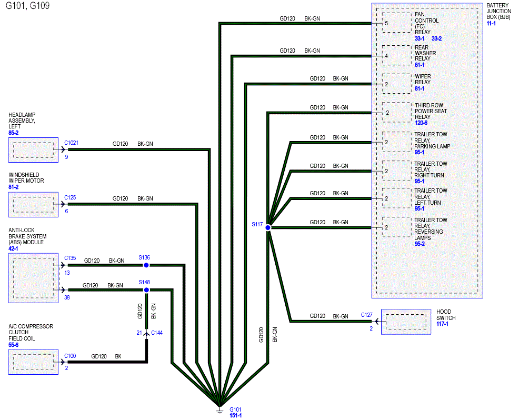Open the Third Row Power Seat Relay 120-6 link

click(421, 123)
